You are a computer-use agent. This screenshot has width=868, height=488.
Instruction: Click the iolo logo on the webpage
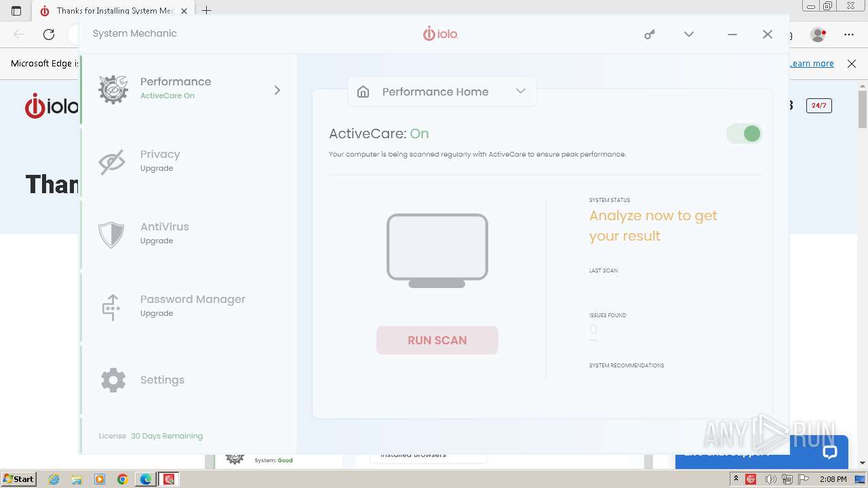click(x=52, y=107)
